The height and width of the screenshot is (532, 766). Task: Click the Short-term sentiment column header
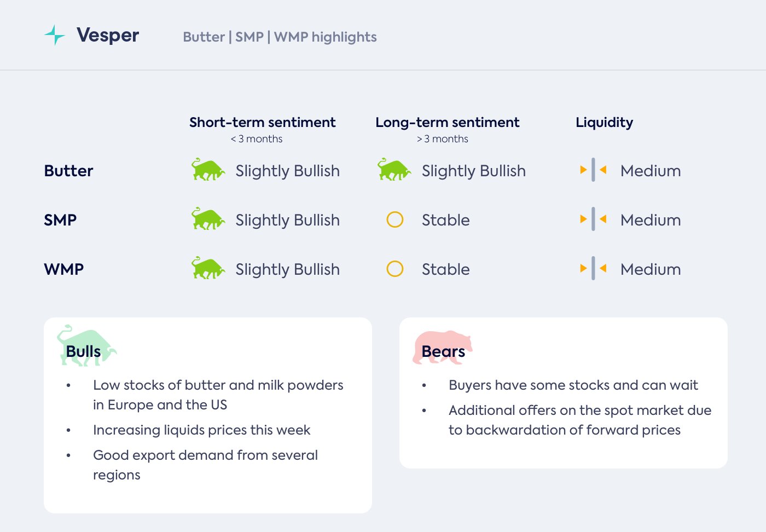click(262, 123)
